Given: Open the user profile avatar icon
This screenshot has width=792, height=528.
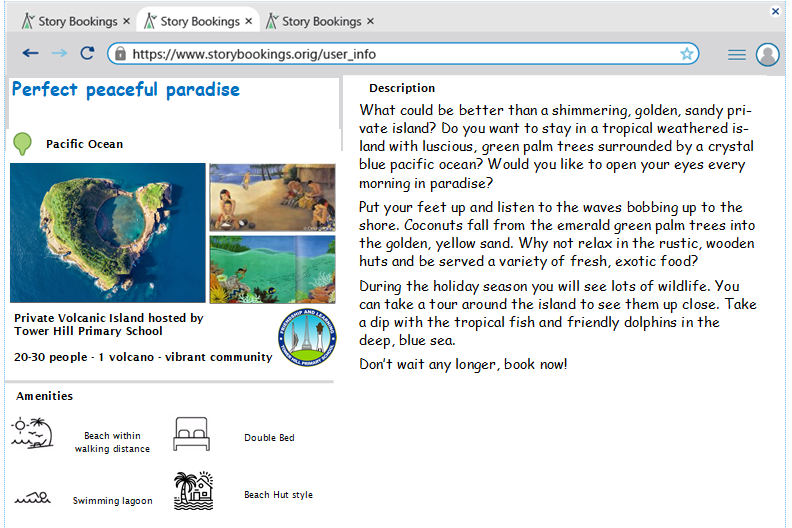Looking at the screenshot, I should click(x=767, y=54).
